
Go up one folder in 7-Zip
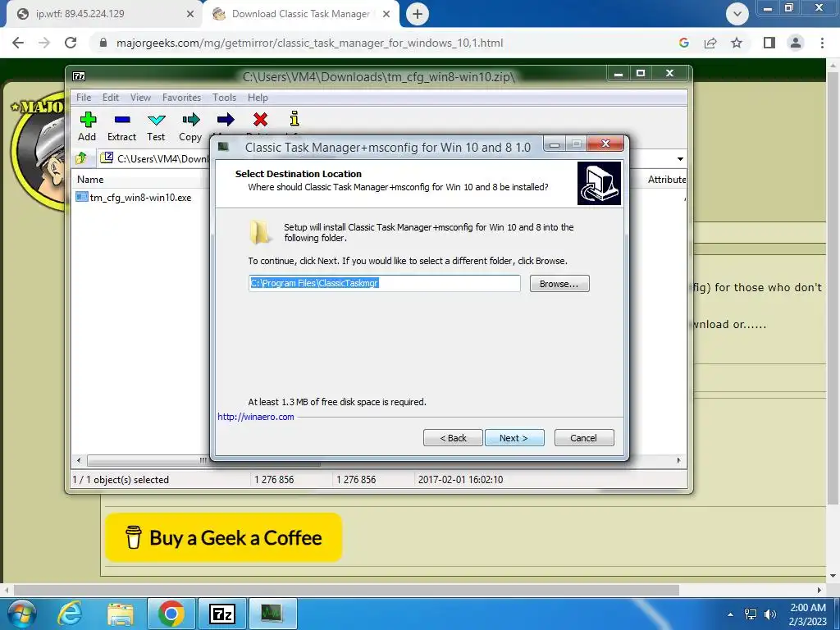[81, 158]
